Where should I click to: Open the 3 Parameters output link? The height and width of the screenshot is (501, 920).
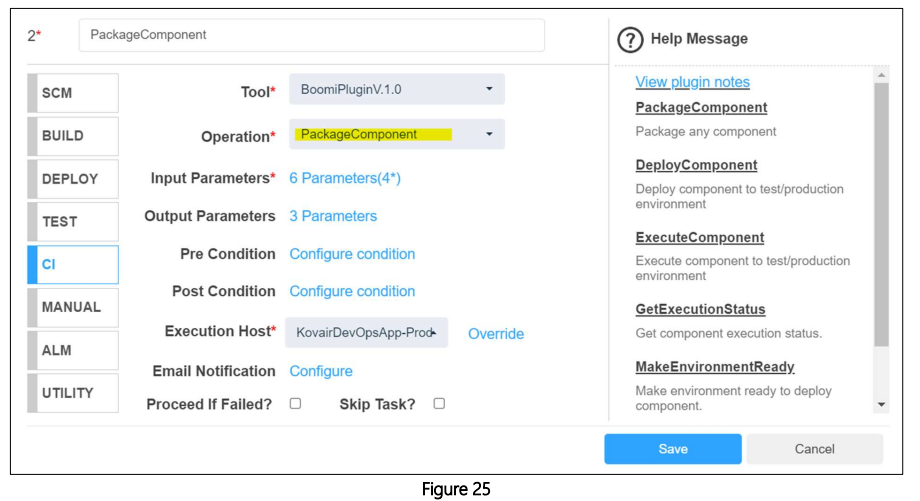333,216
